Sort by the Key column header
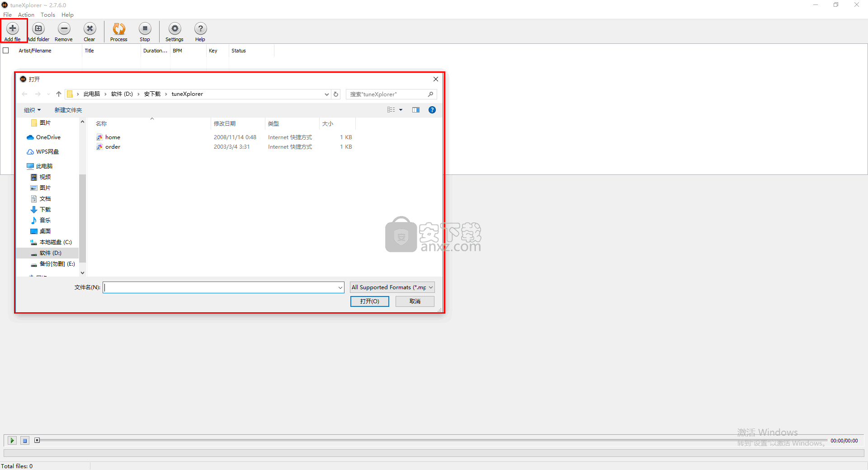The height and width of the screenshot is (470, 868). [217, 51]
